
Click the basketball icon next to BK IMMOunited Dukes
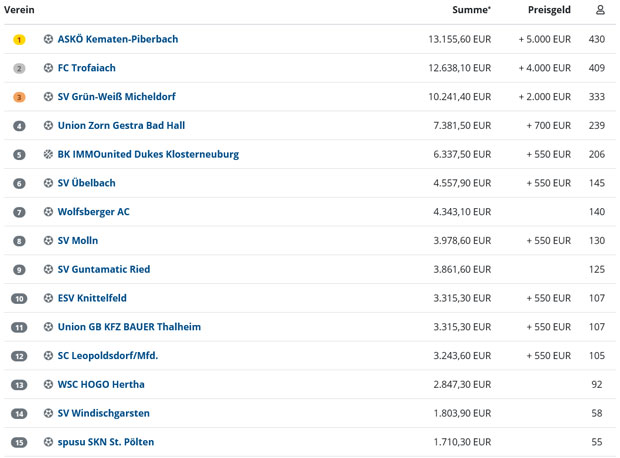[48, 154]
